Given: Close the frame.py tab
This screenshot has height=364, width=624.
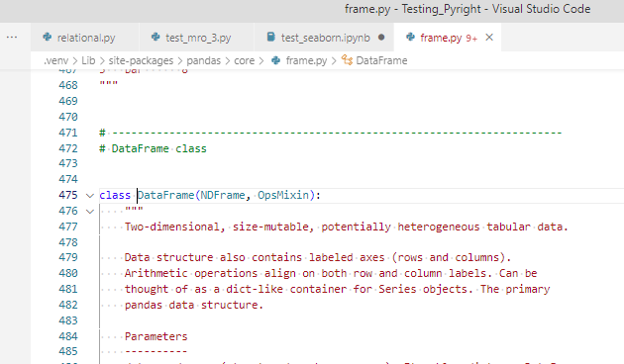Looking at the screenshot, I should 489,38.
